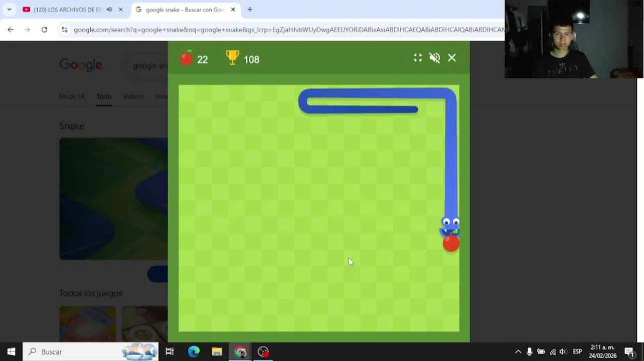View site information icon in address bar
Image resolution: width=644 pixels, height=361 pixels.
point(64,30)
